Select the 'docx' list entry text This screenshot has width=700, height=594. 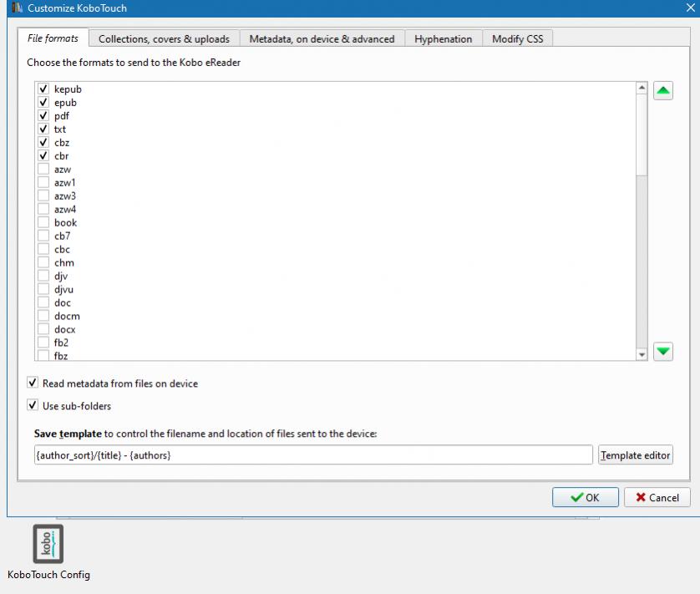tap(64, 329)
